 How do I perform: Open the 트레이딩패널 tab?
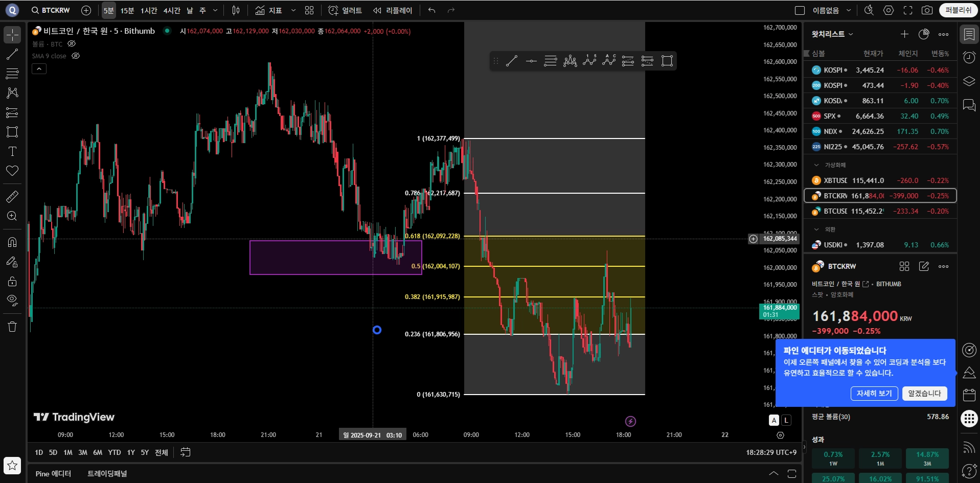pyautogui.click(x=107, y=474)
